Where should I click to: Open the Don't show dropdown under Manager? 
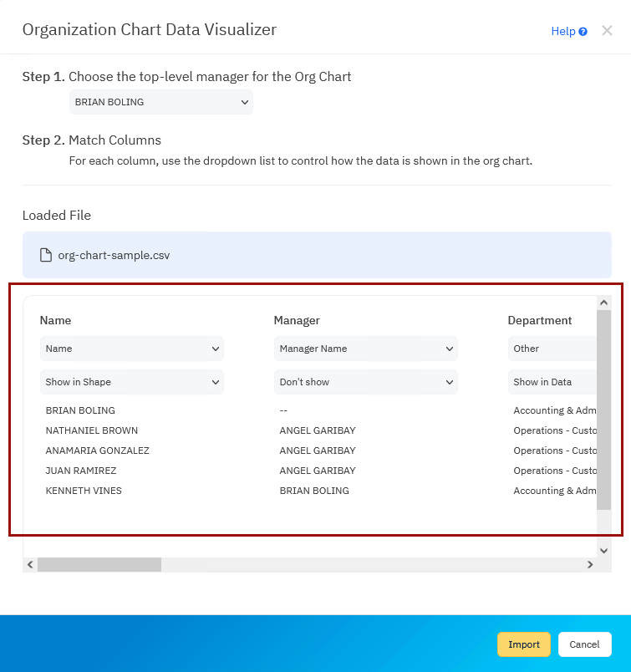[x=365, y=382]
